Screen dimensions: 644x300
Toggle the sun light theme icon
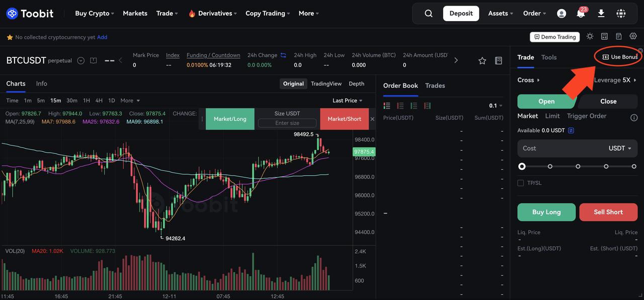(x=590, y=37)
